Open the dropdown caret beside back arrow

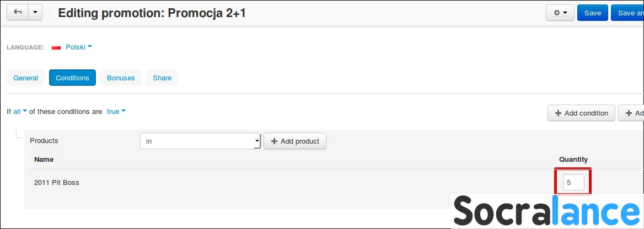click(x=35, y=12)
